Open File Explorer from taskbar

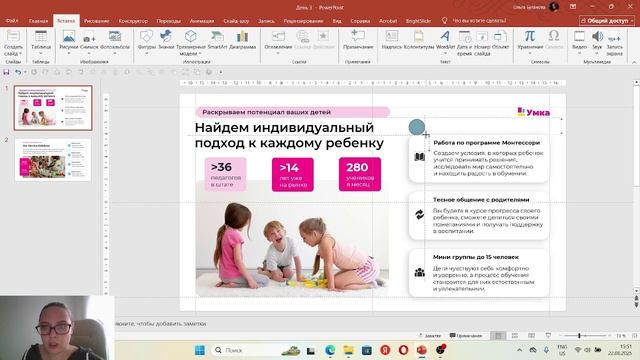(348, 350)
